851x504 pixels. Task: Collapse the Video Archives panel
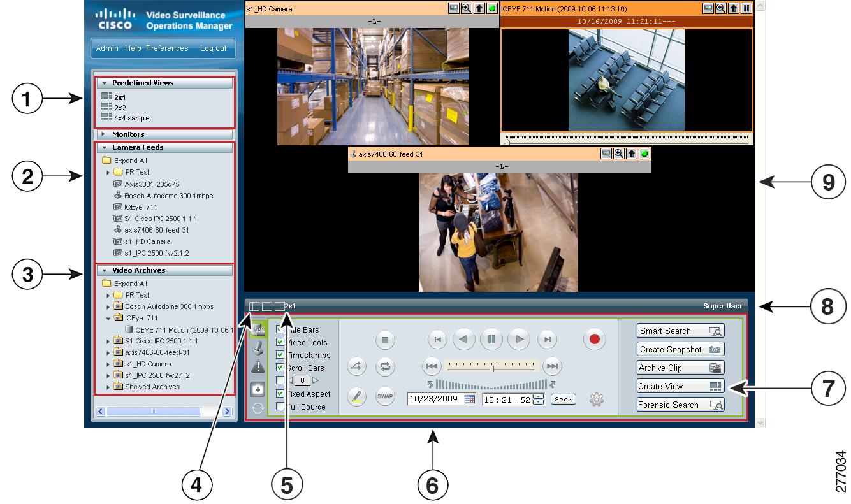105,270
